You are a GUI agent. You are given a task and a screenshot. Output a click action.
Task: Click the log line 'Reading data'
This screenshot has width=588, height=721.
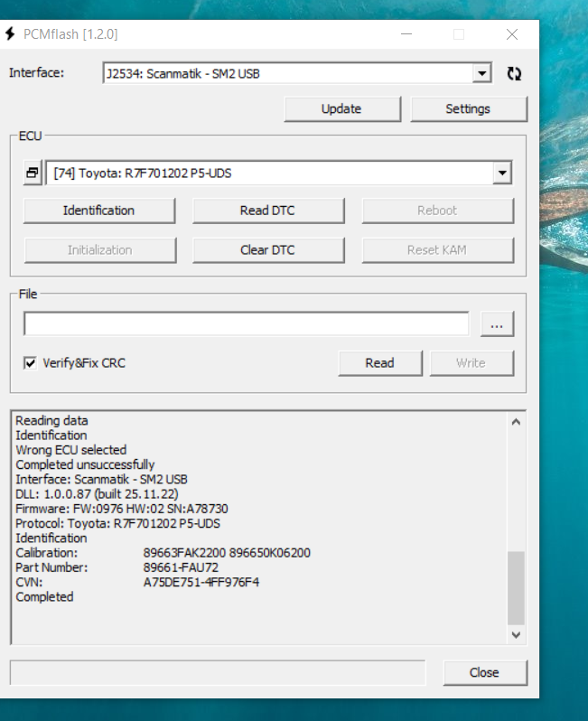click(x=51, y=420)
